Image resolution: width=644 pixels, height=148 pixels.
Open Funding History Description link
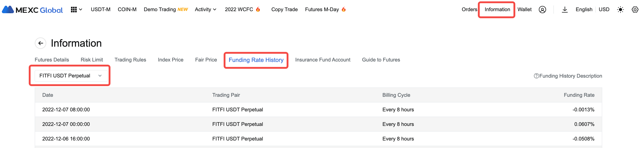click(571, 76)
